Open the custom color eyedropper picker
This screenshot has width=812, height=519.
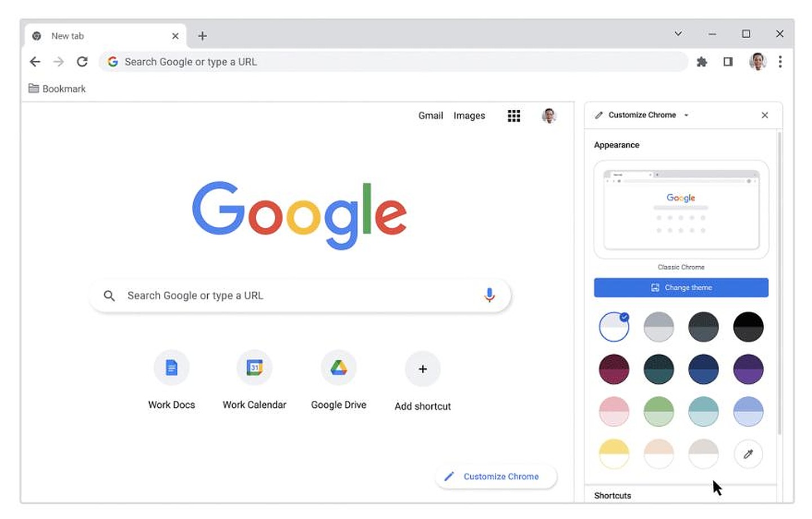(748, 454)
